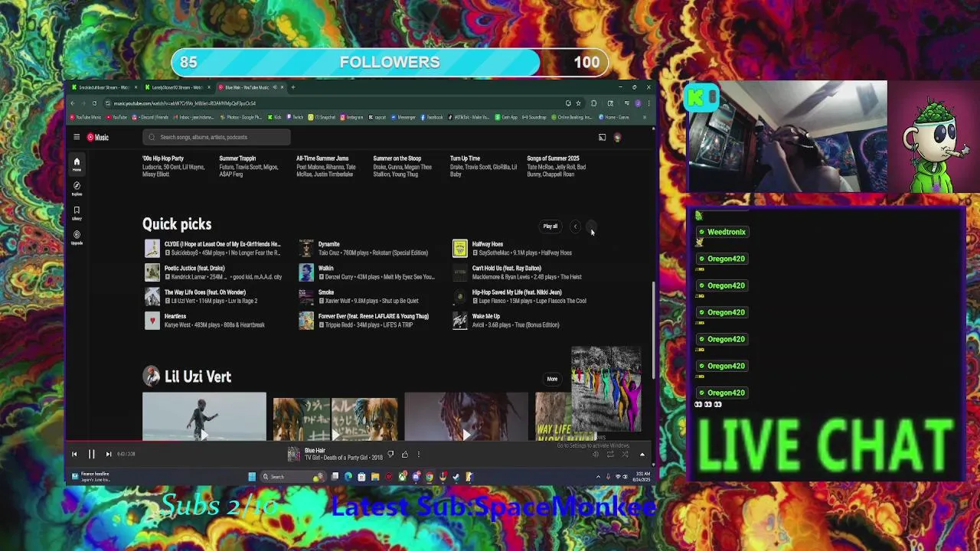
Task: Click the song progress bar above player
Action: point(360,442)
